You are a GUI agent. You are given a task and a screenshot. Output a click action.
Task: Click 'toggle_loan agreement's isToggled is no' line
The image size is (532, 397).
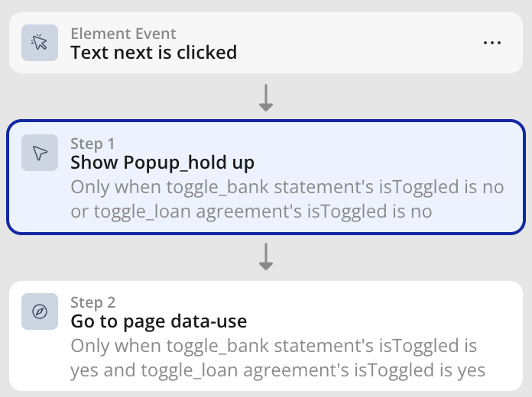263,211
